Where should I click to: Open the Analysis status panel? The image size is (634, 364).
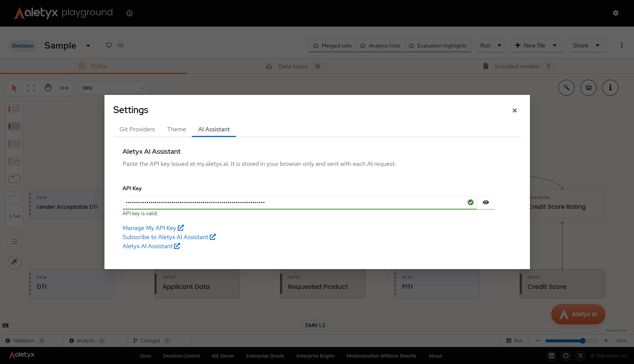87,341
